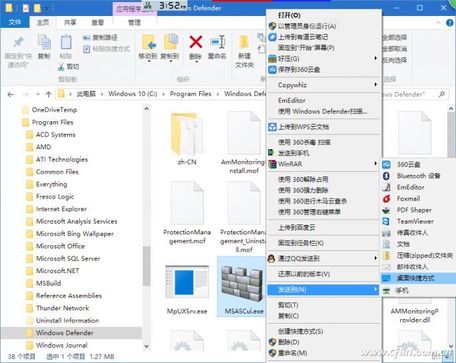Viewport: 456px width, 363px height.
Task: Switch to the 共享 ribbon tab
Action: coord(70,22)
